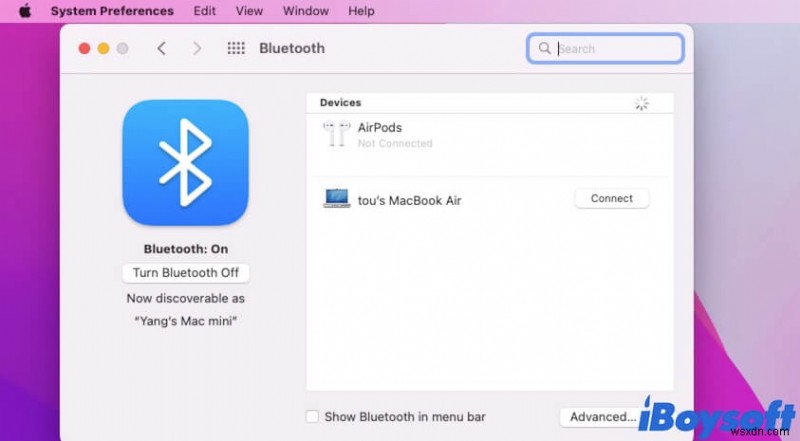Connect to tou's MacBook Air
800x441 pixels.
coord(612,199)
